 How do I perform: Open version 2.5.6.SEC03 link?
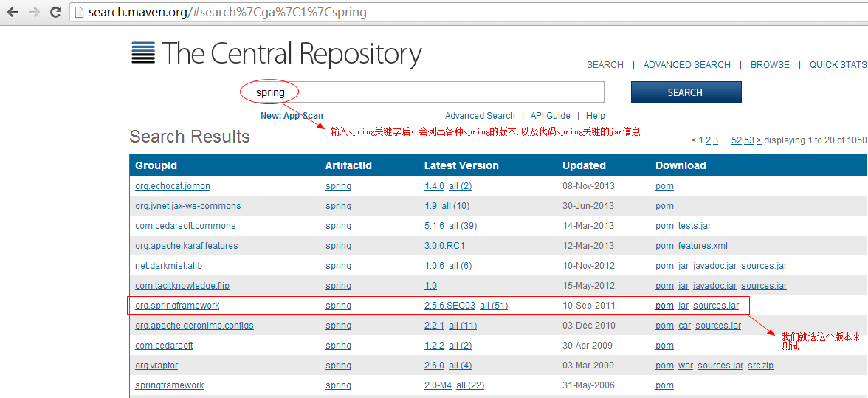point(450,306)
